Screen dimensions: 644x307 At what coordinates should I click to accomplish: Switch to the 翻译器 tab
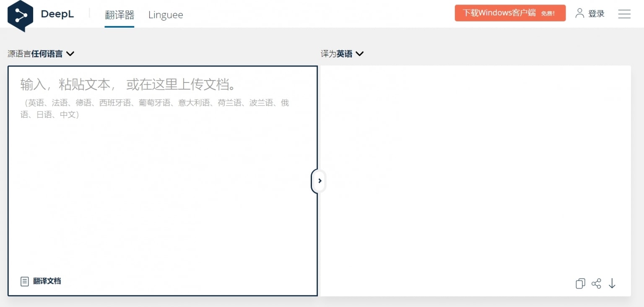click(119, 15)
